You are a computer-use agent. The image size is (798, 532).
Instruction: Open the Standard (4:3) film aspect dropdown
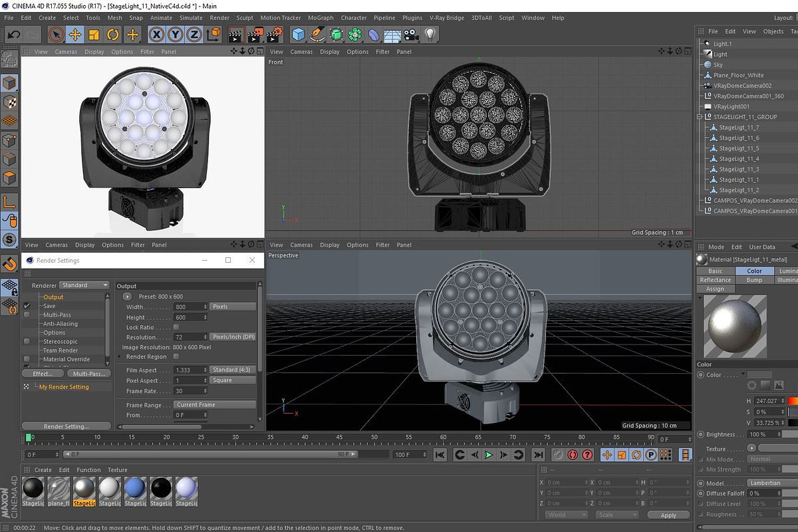(x=233, y=370)
